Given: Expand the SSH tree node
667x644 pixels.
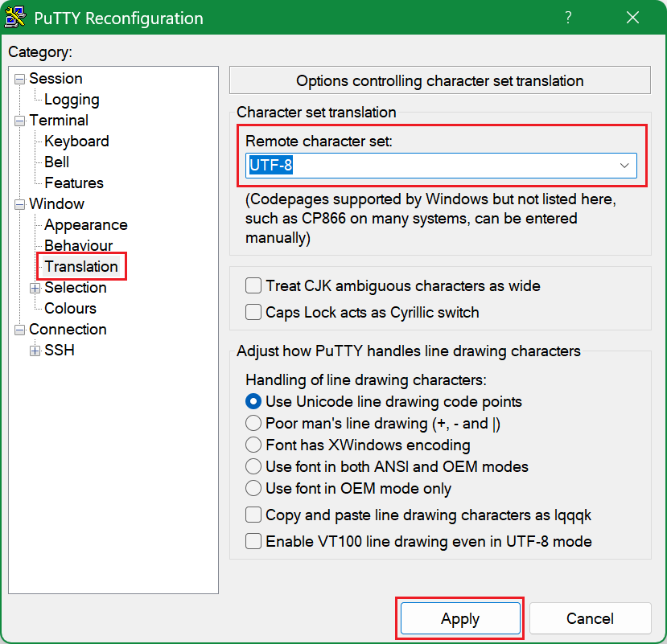Looking at the screenshot, I should (x=35, y=351).
